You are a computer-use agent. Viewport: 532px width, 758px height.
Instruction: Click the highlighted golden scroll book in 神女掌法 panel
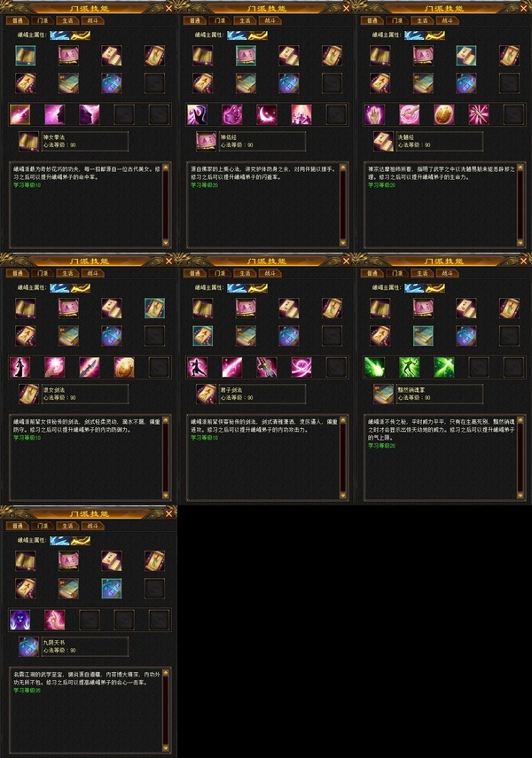(25, 56)
